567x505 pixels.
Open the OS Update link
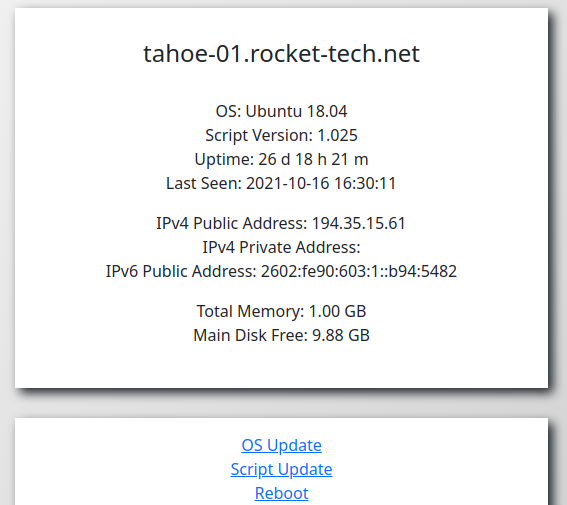[281, 445]
